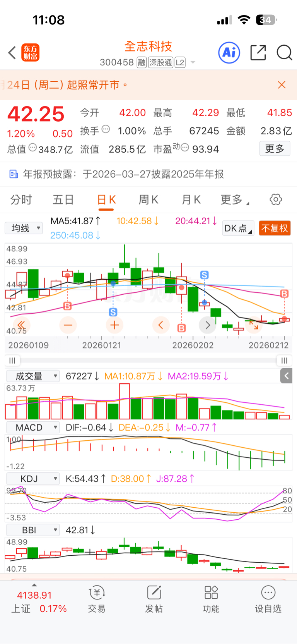Grab right handle of chart range slider
297x644 pixels.
click(x=284, y=361)
